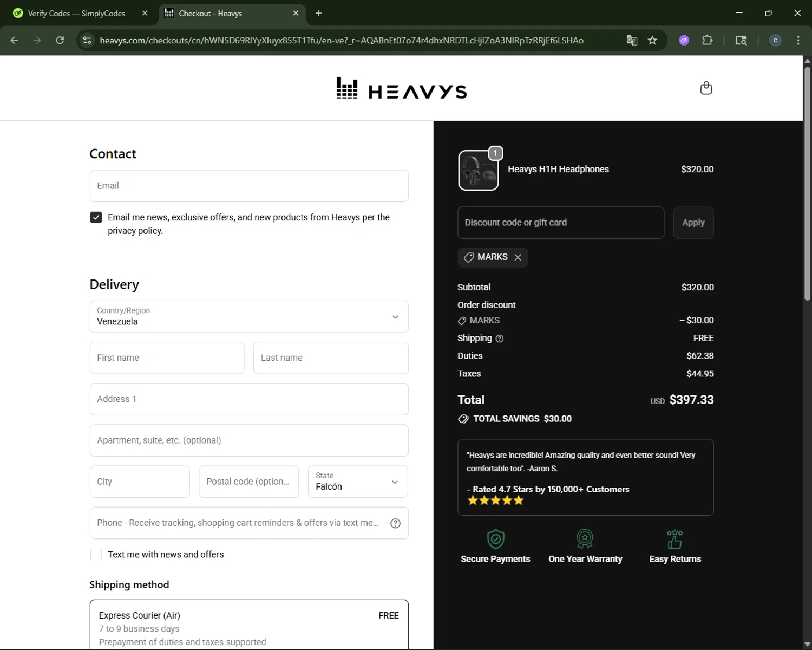Open the translate page icon

[632, 40]
